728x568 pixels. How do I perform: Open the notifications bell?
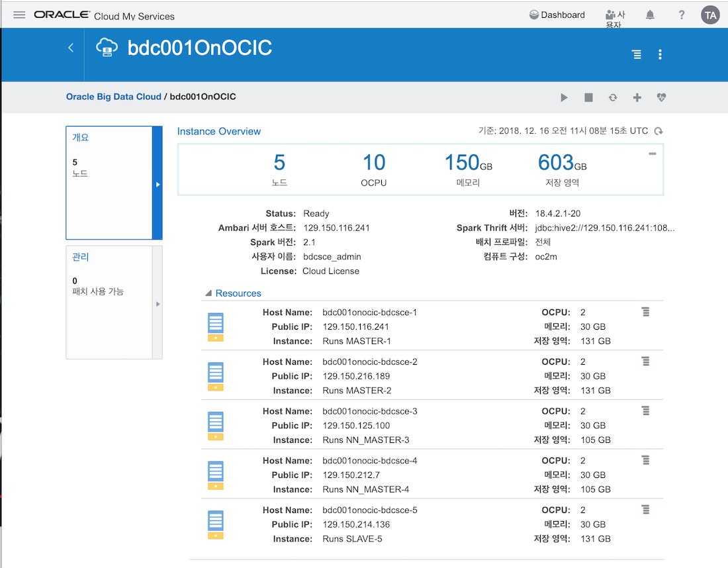coord(650,15)
